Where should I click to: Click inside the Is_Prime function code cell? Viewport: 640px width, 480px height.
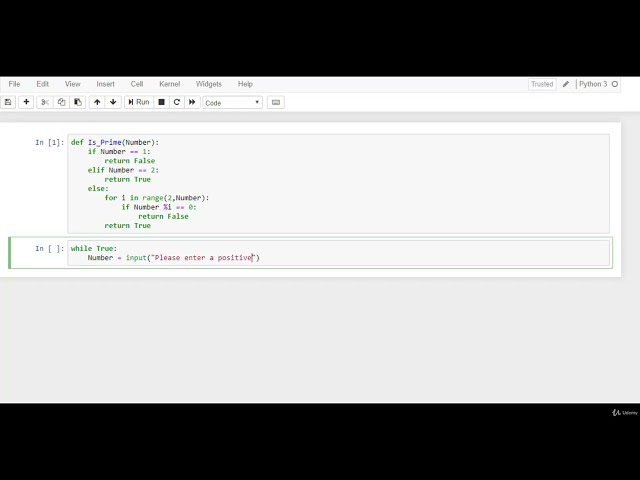coord(338,184)
